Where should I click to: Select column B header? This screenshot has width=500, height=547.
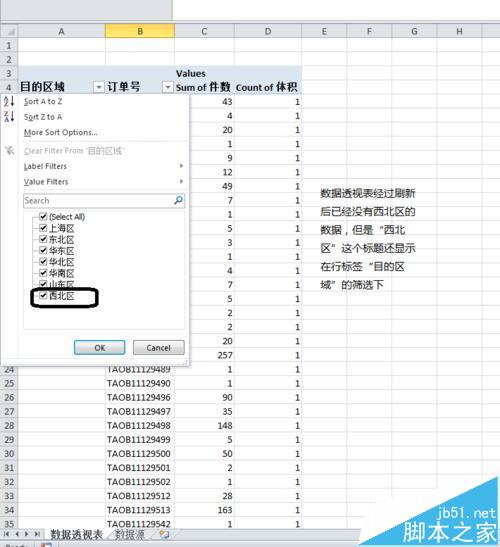140,31
